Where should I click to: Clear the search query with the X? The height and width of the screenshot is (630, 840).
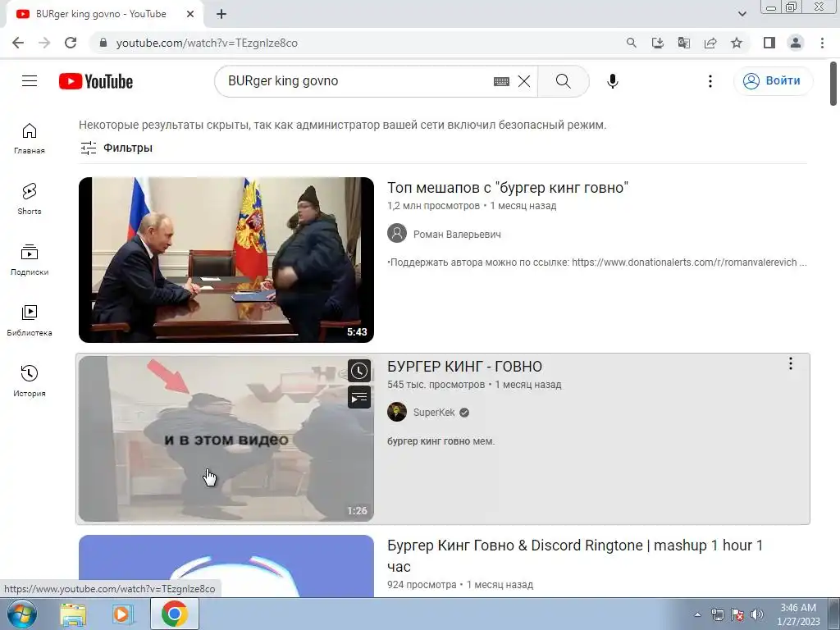(x=524, y=81)
